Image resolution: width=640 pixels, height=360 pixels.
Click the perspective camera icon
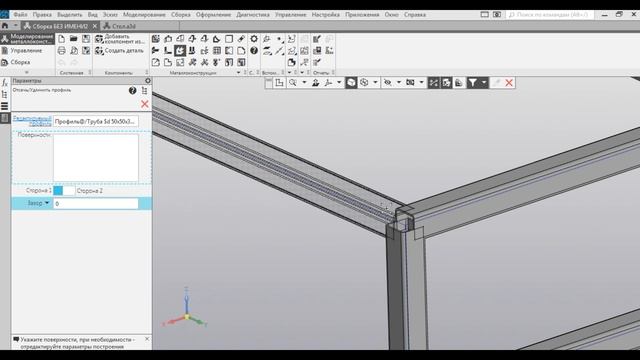[x=410, y=83]
